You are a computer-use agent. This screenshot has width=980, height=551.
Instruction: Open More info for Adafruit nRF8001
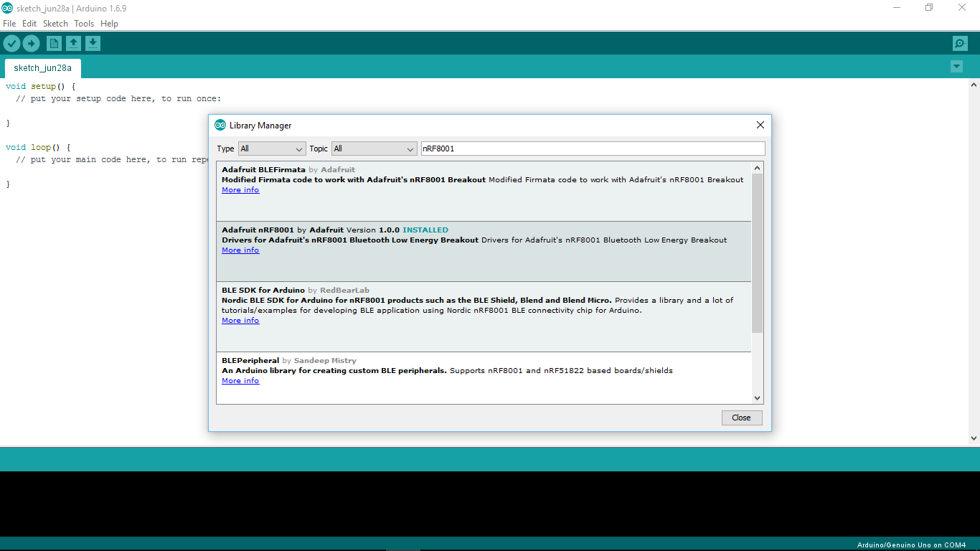click(x=240, y=250)
